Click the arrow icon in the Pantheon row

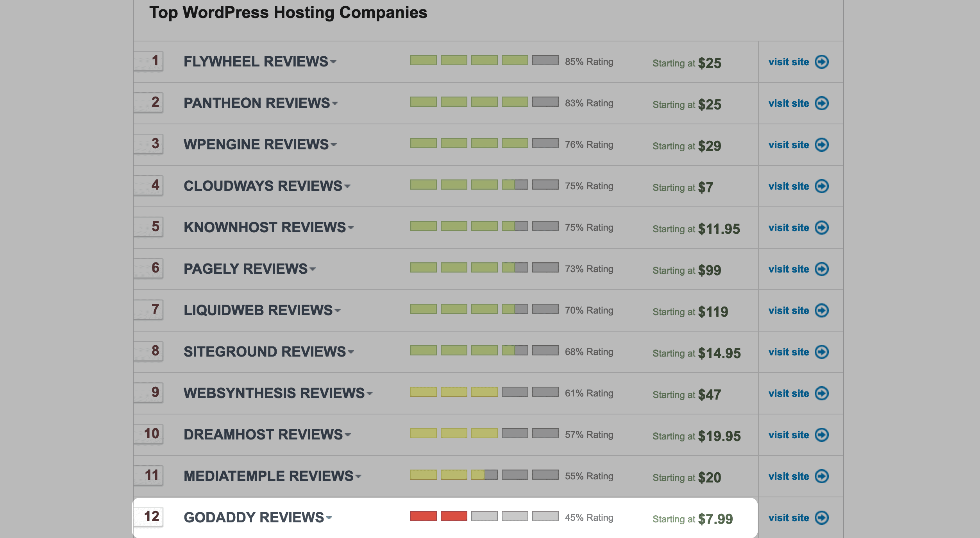(821, 103)
